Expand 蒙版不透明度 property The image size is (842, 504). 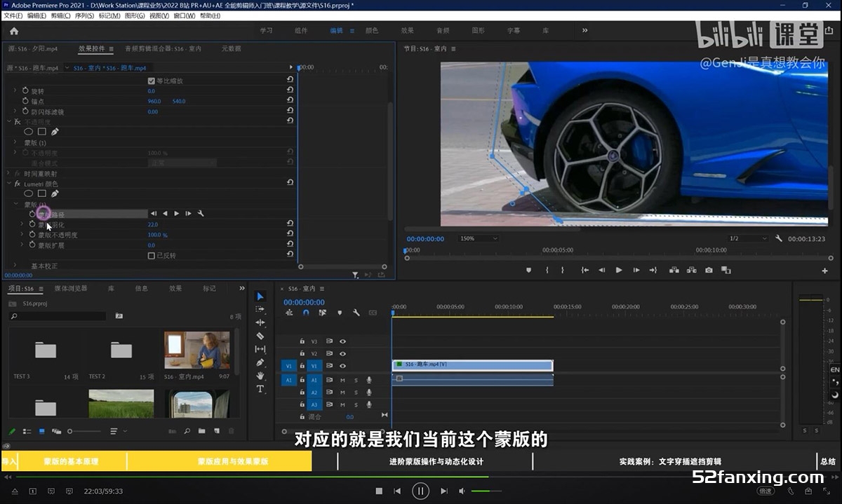22,235
